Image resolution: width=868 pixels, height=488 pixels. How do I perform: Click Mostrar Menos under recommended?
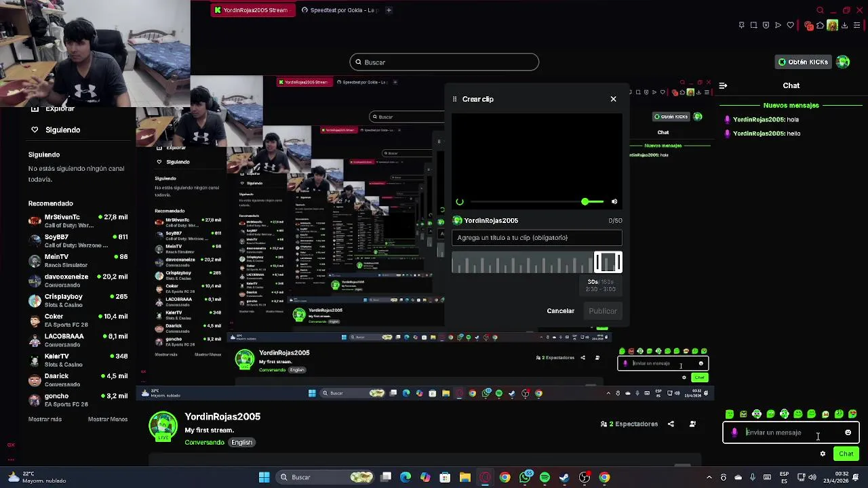(x=107, y=420)
